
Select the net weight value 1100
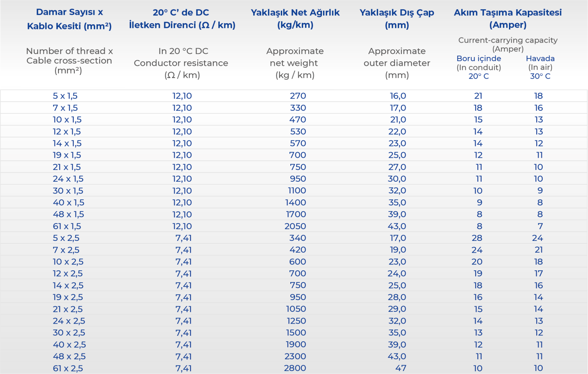tap(297, 190)
